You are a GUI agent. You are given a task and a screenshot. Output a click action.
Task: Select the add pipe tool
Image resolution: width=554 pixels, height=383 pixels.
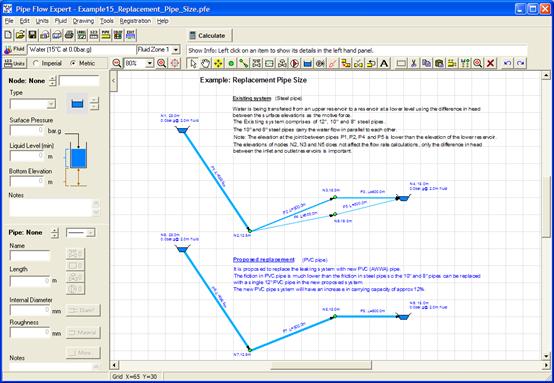click(x=244, y=63)
